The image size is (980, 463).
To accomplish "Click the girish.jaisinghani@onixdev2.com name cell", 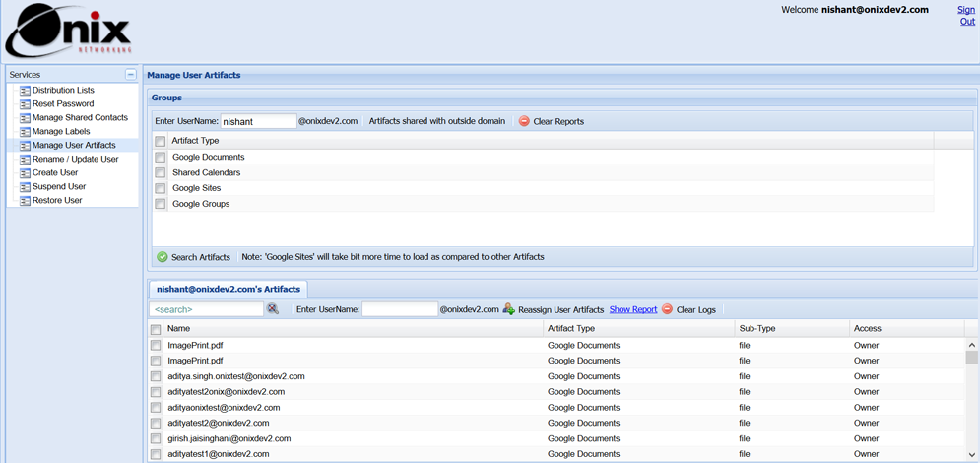I will click(229, 438).
